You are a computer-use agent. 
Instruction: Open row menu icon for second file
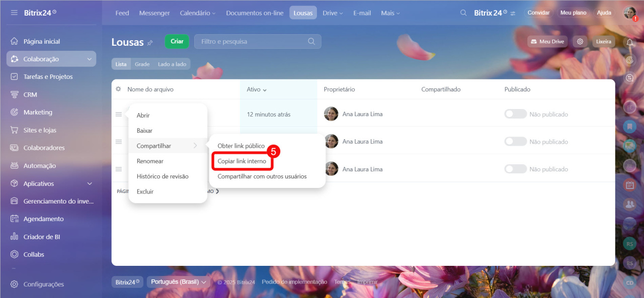[x=119, y=142]
